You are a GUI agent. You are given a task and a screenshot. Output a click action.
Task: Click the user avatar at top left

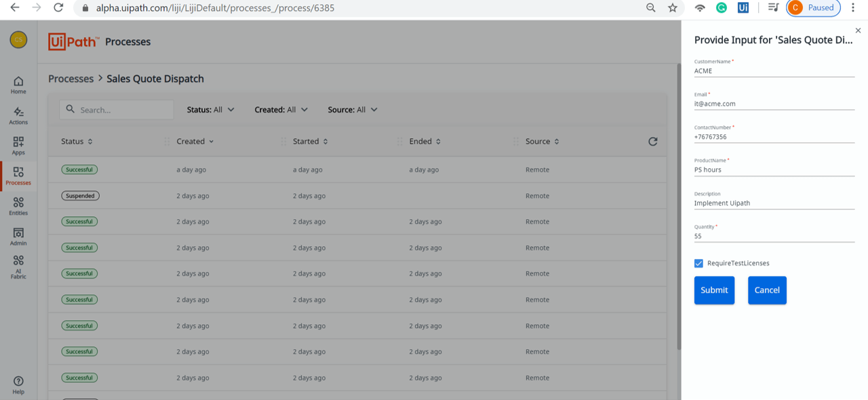coord(18,40)
